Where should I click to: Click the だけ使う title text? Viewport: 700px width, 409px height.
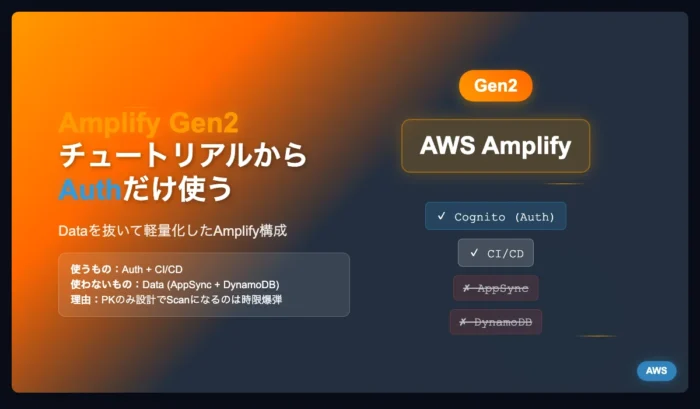click(x=178, y=189)
